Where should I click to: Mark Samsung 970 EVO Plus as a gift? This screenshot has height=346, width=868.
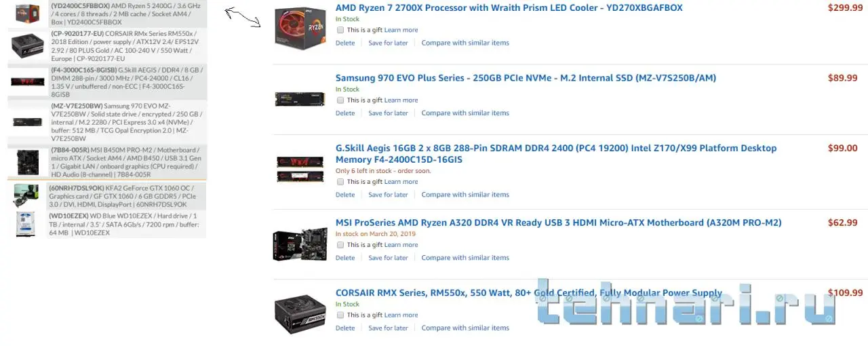340,100
